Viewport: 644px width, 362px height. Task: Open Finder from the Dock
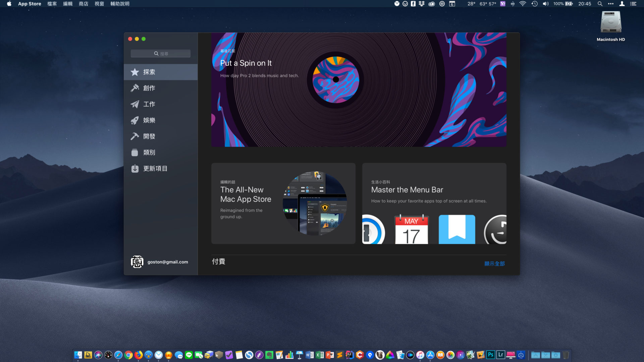point(78,355)
